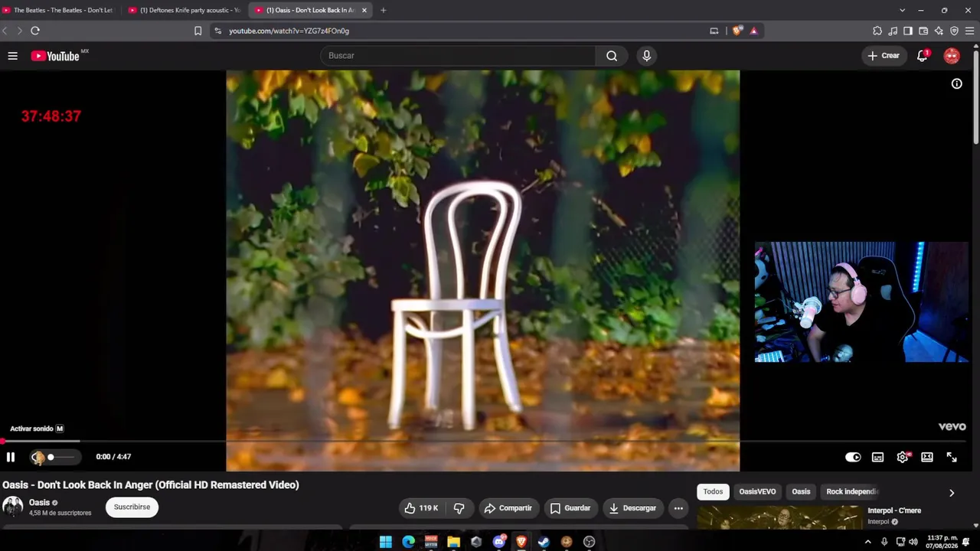This screenshot has height=551, width=980.
Task: Open the player settings gear
Action: pyautogui.click(x=903, y=457)
